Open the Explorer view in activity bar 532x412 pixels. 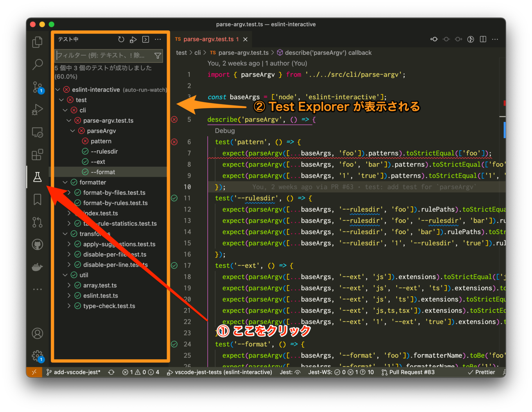pos(37,42)
